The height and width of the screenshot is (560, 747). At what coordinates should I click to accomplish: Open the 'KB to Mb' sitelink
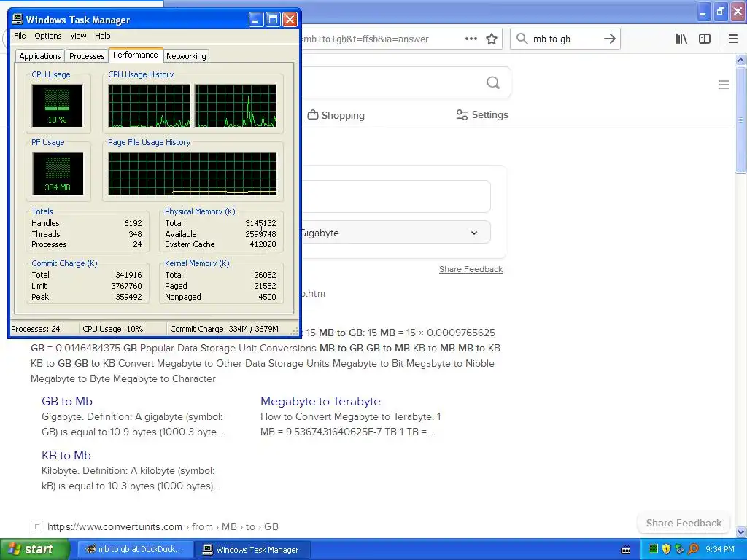pos(66,455)
